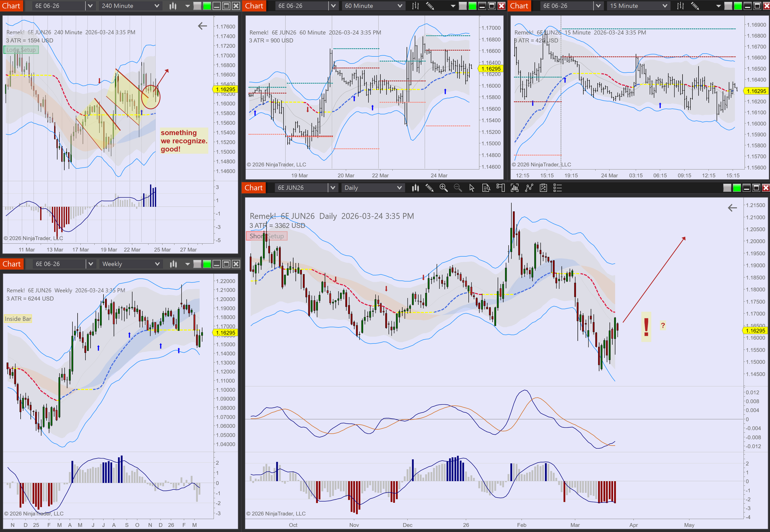Toggle gray interval link on Weekly chart

click(197, 264)
